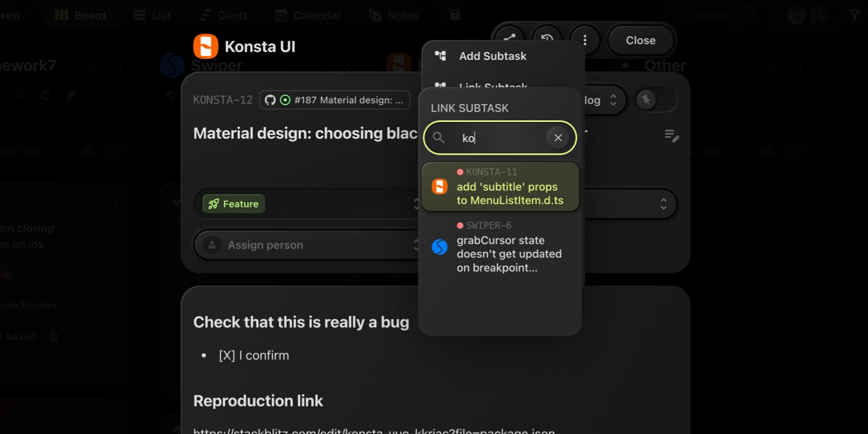The width and height of the screenshot is (868, 434).
Task: Choose KONSTA-11 subtask search result
Action: tap(499, 187)
